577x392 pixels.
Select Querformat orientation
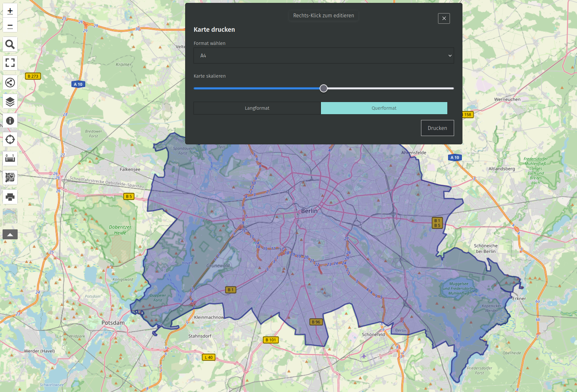point(384,108)
